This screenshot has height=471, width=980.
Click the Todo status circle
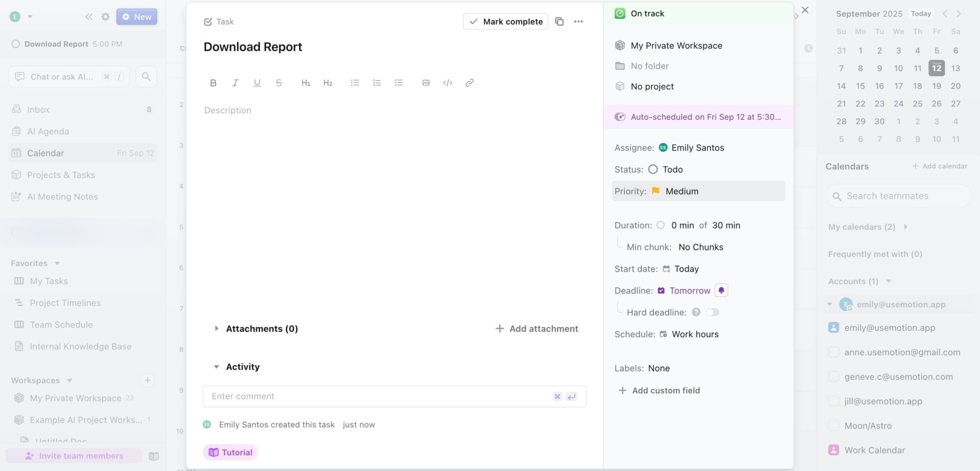(653, 169)
